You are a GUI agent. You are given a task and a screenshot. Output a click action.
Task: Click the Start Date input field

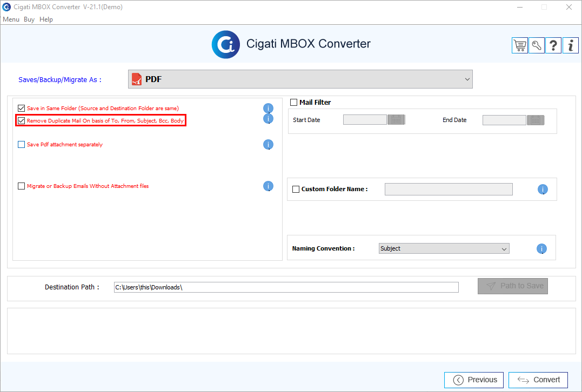tap(365, 120)
